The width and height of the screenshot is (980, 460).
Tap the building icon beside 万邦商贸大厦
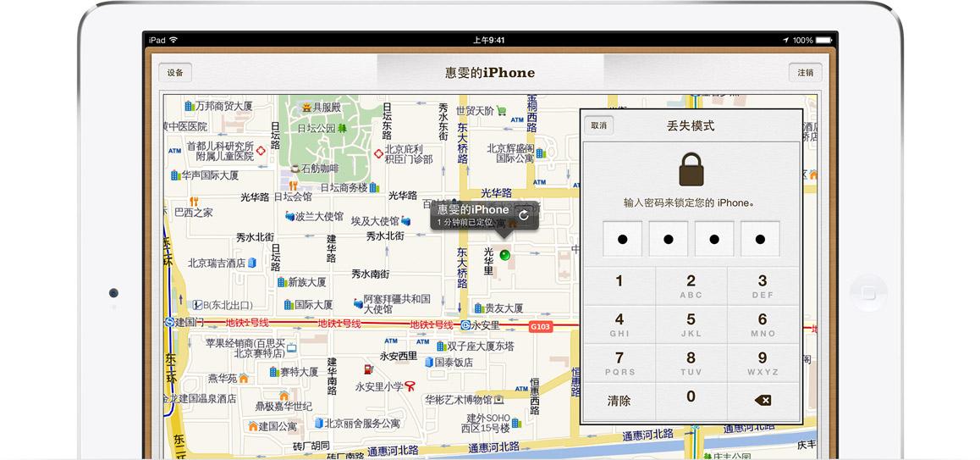[189, 107]
